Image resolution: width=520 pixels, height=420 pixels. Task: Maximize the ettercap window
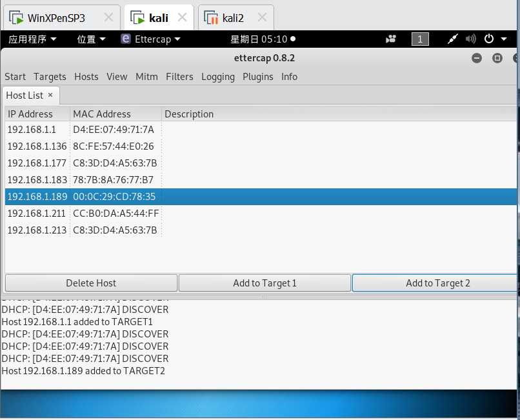(497, 59)
